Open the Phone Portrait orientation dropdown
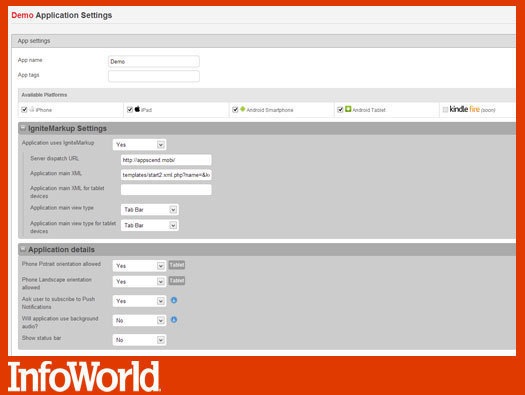This screenshot has width=525, height=395. 139,266
